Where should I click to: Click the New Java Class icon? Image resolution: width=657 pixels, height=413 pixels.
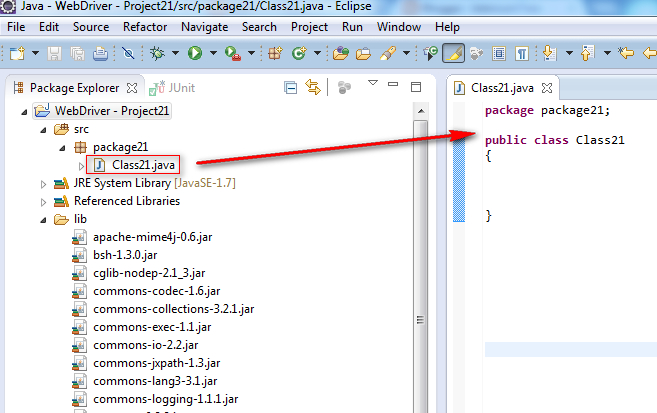point(299,53)
